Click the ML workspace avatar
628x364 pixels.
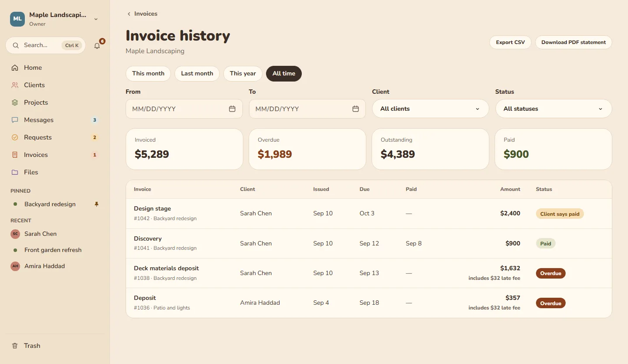[17, 19]
